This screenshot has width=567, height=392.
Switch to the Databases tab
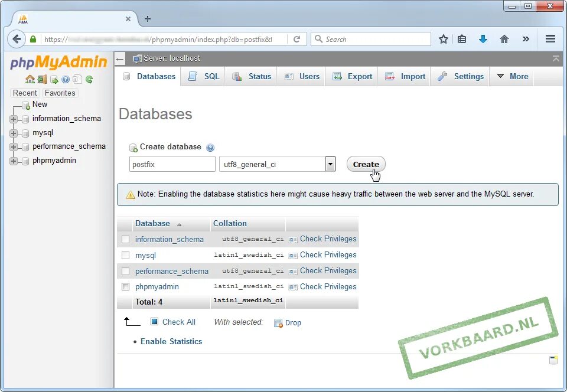click(149, 76)
